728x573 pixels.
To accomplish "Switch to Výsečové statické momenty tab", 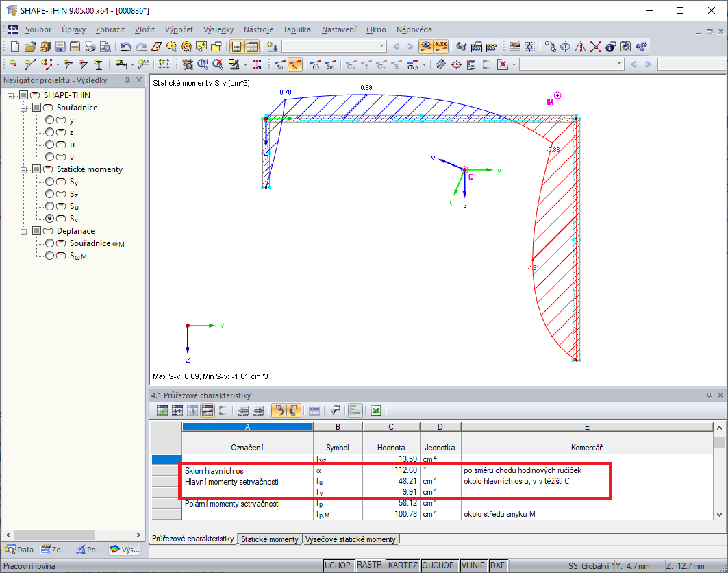I will coord(351,539).
